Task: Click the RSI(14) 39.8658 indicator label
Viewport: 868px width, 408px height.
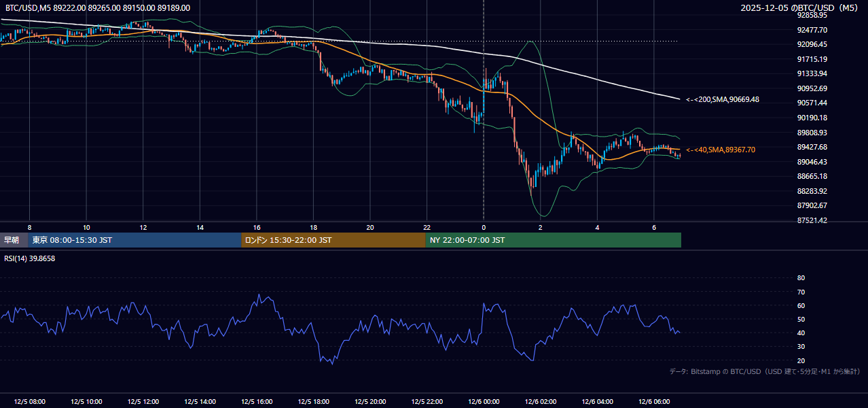Action: [x=30, y=258]
